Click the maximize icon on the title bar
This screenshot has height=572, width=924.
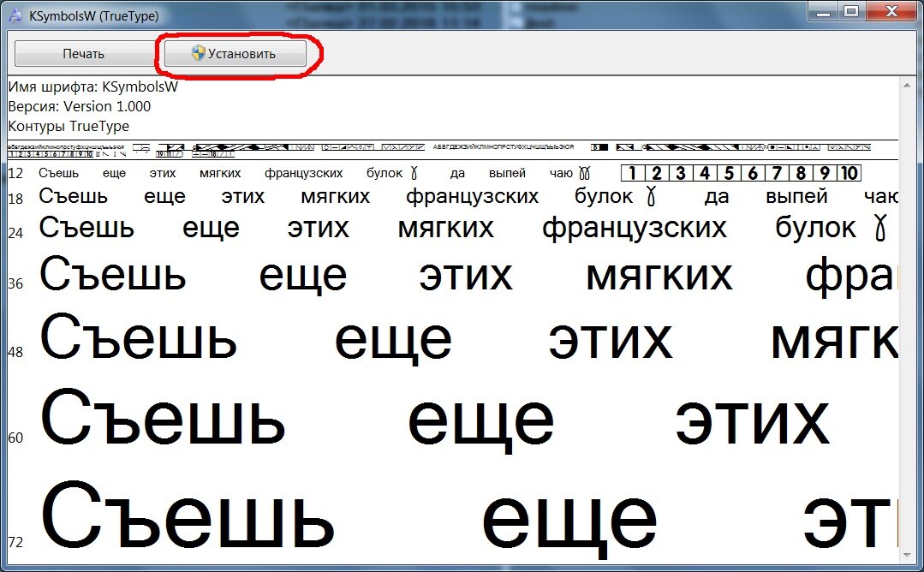[850, 12]
